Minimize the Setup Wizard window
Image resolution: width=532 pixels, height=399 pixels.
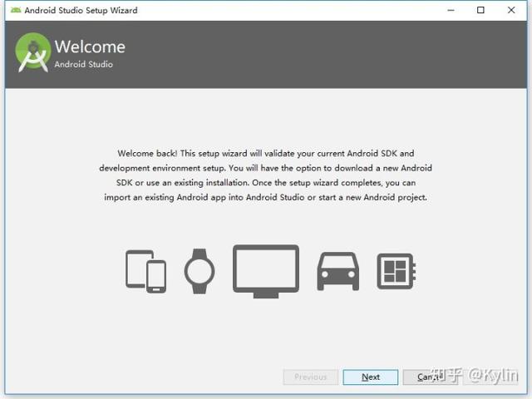coord(451,10)
